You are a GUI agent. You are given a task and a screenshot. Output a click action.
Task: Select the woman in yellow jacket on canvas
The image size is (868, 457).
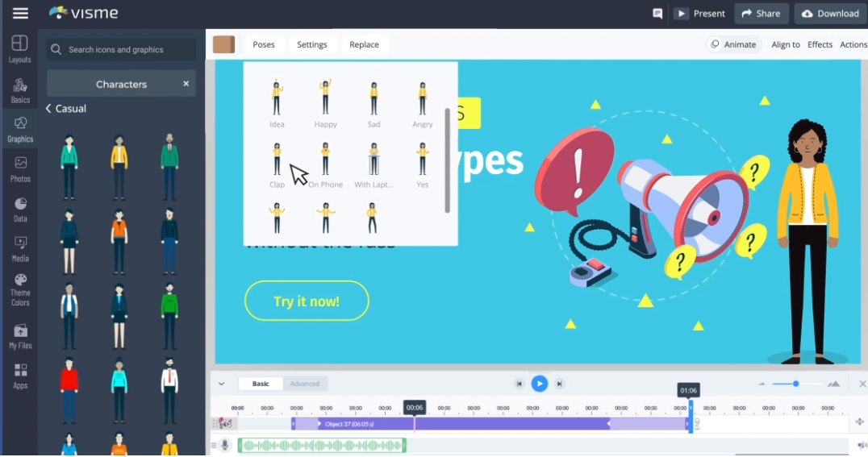click(x=809, y=241)
